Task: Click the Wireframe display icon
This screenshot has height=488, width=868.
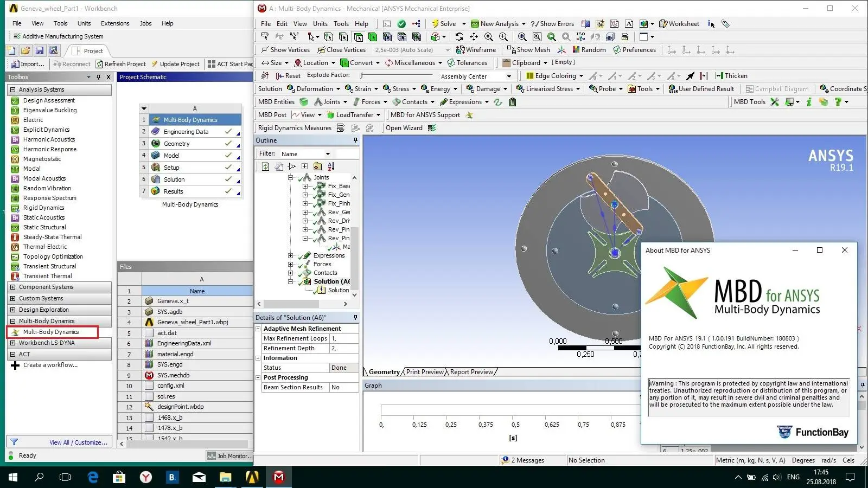Action: click(x=461, y=50)
